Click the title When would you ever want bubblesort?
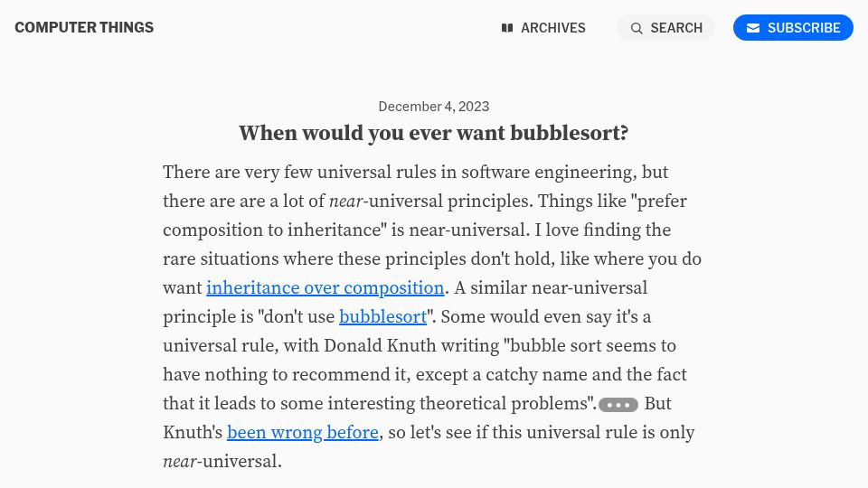The width and height of the screenshot is (868, 488). click(434, 134)
